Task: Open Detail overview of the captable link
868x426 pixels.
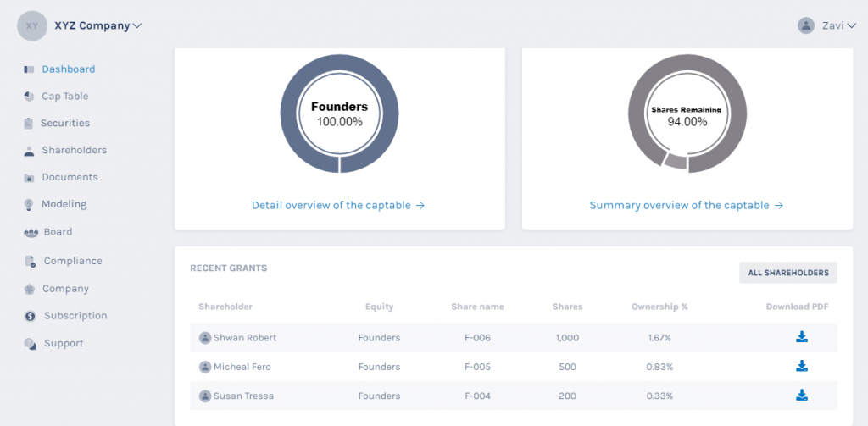Action: (x=338, y=205)
